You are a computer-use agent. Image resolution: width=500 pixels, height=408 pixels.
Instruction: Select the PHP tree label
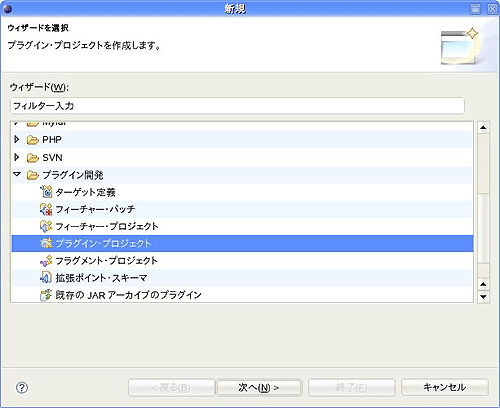(52, 140)
